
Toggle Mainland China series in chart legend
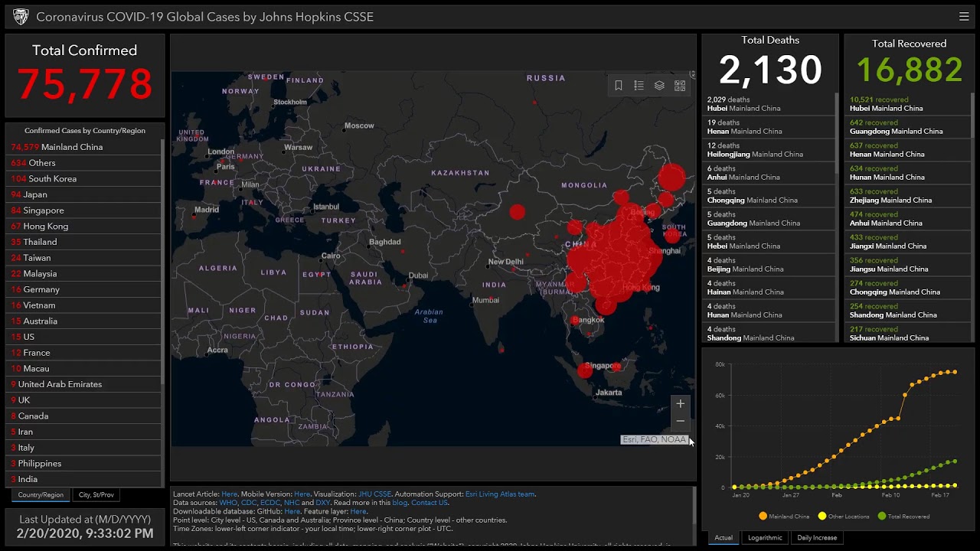(x=784, y=517)
